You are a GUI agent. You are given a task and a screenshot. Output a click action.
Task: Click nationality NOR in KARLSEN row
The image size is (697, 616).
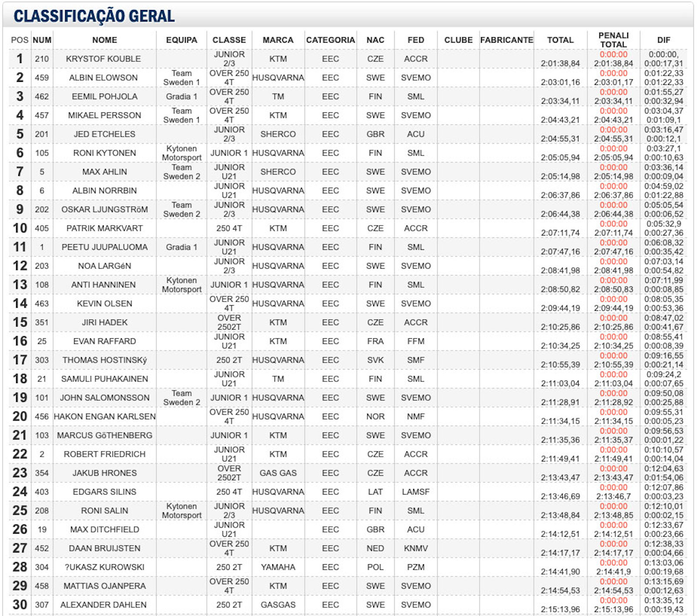(x=375, y=417)
